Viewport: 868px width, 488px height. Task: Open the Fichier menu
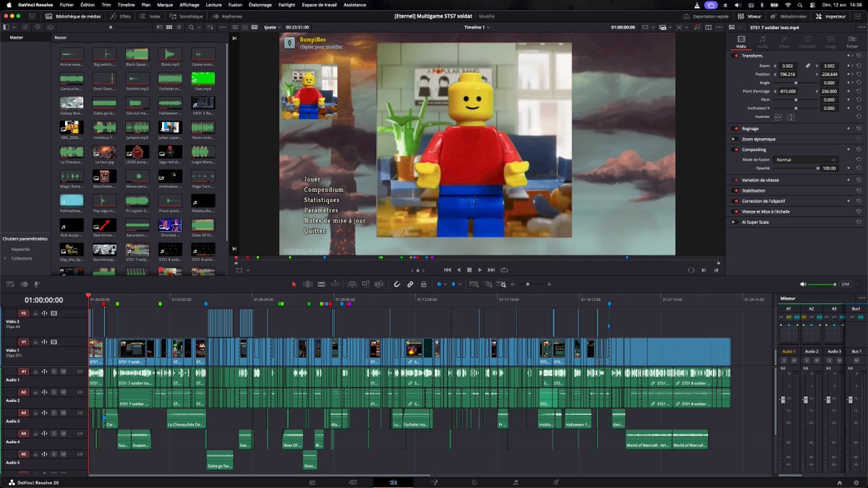(x=67, y=4)
